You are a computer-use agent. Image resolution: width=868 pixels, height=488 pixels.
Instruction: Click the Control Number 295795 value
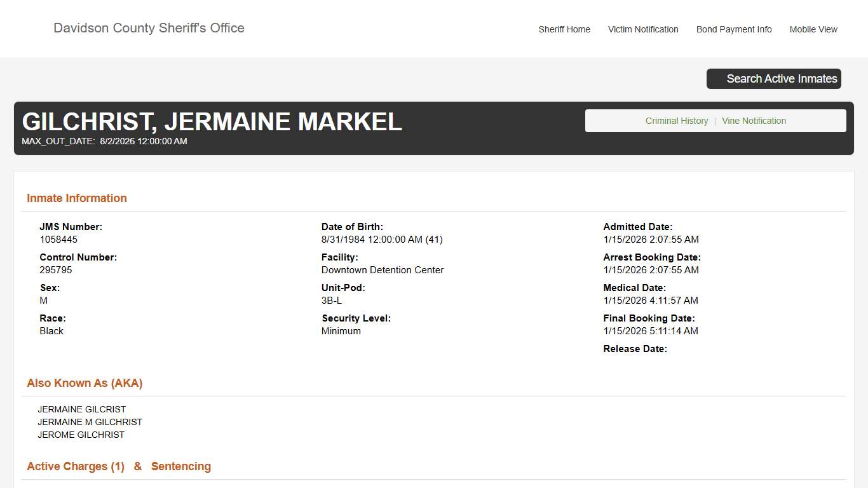(56, 269)
